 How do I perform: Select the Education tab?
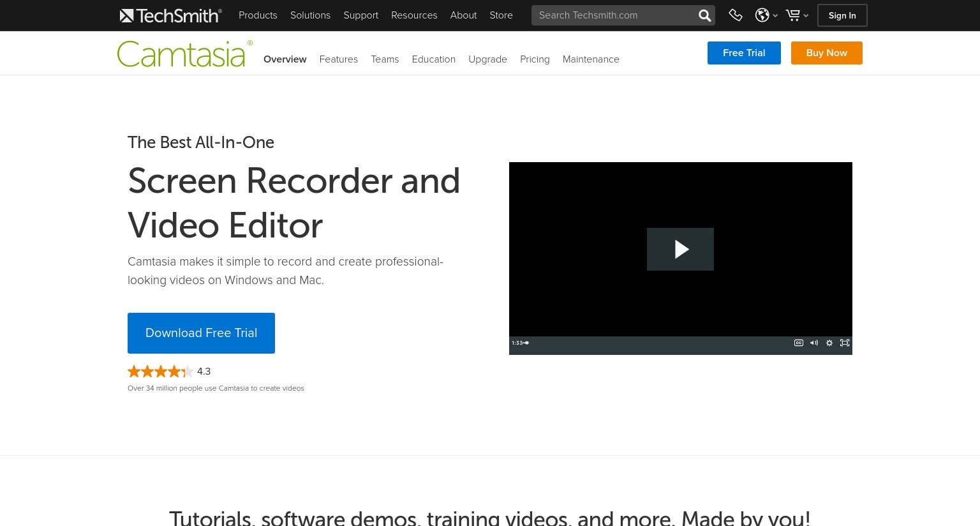click(433, 59)
